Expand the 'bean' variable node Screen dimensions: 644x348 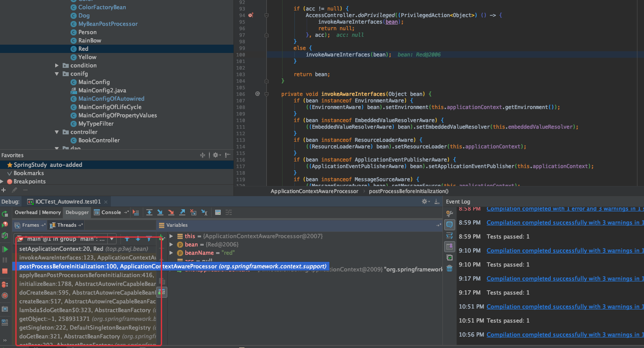point(171,244)
